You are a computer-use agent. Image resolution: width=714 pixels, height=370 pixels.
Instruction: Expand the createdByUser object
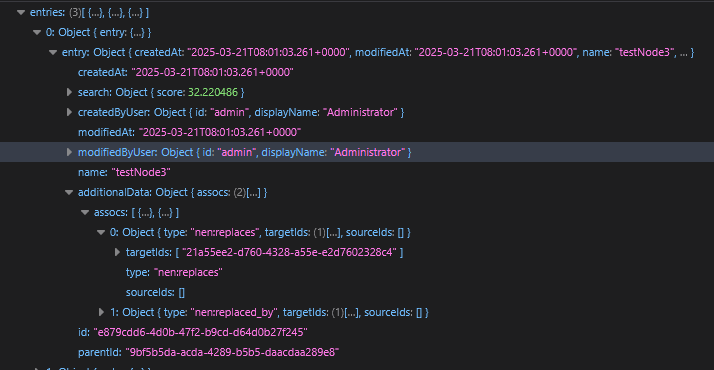[x=69, y=112]
